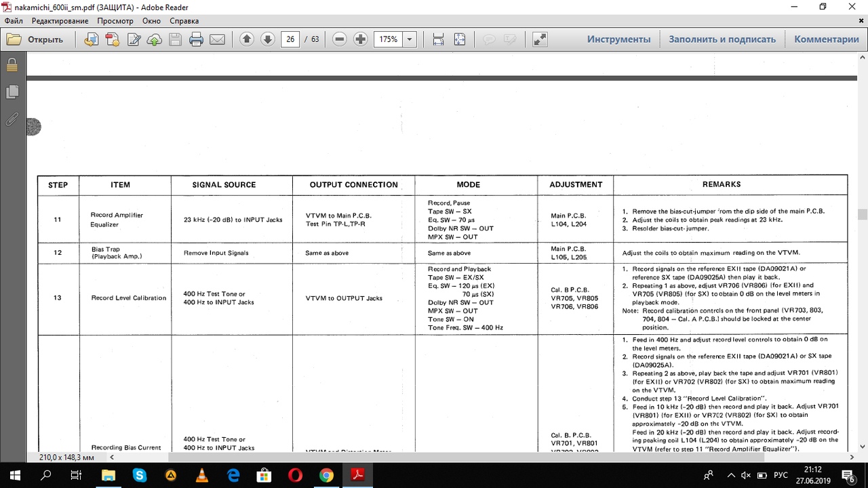Toggle fit-to-width scrolling view
The width and height of the screenshot is (868, 488).
point(438,39)
